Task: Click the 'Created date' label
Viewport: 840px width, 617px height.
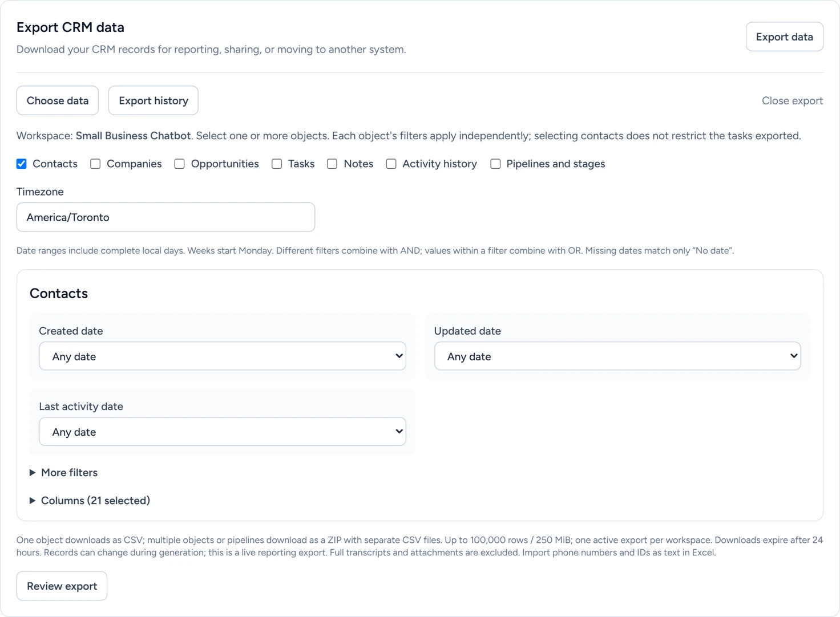Action: coord(71,331)
